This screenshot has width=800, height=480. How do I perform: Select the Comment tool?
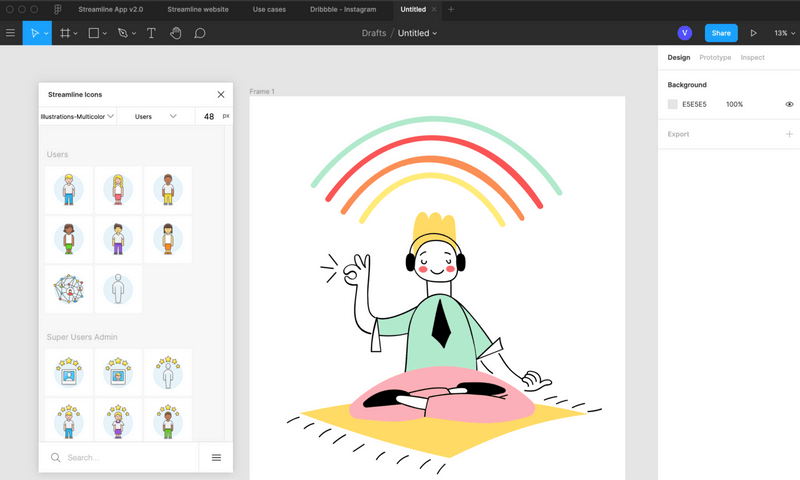click(x=200, y=33)
